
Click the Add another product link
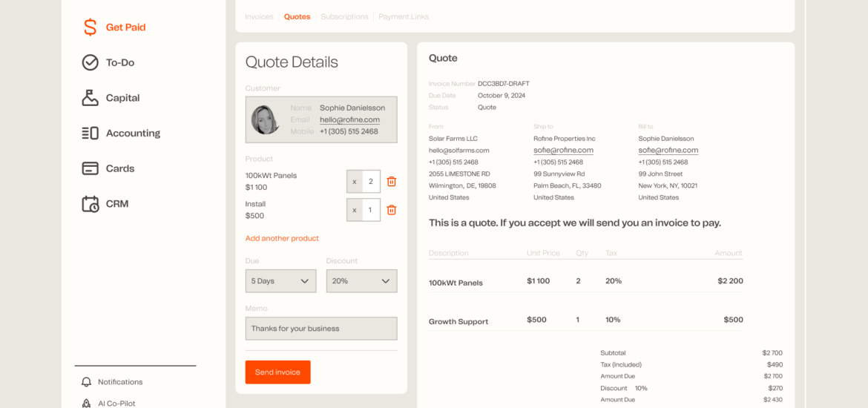coord(282,238)
